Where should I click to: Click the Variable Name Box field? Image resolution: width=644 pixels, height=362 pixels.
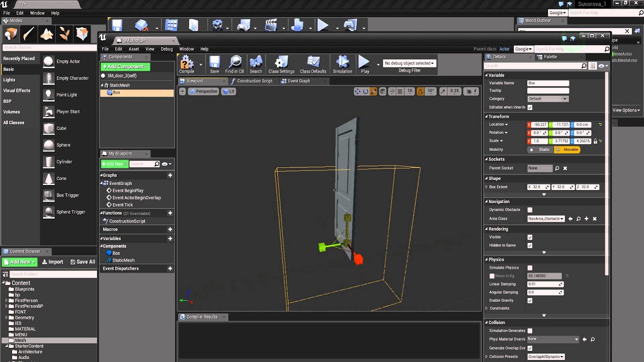(548, 83)
